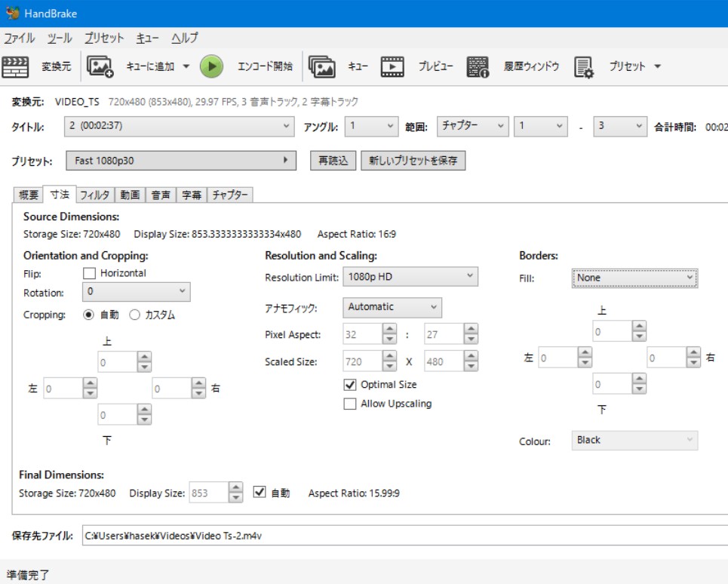Increase left border value
This screenshot has width=728, height=584.
coord(585,352)
